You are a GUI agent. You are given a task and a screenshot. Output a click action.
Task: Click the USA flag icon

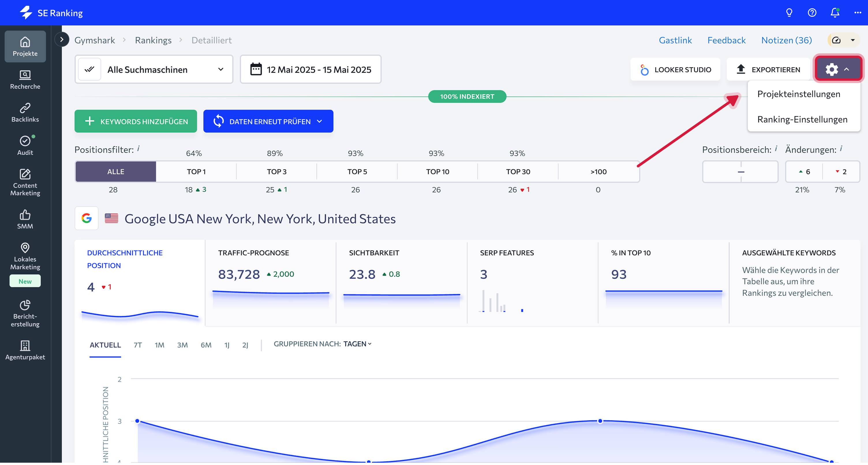112,219
